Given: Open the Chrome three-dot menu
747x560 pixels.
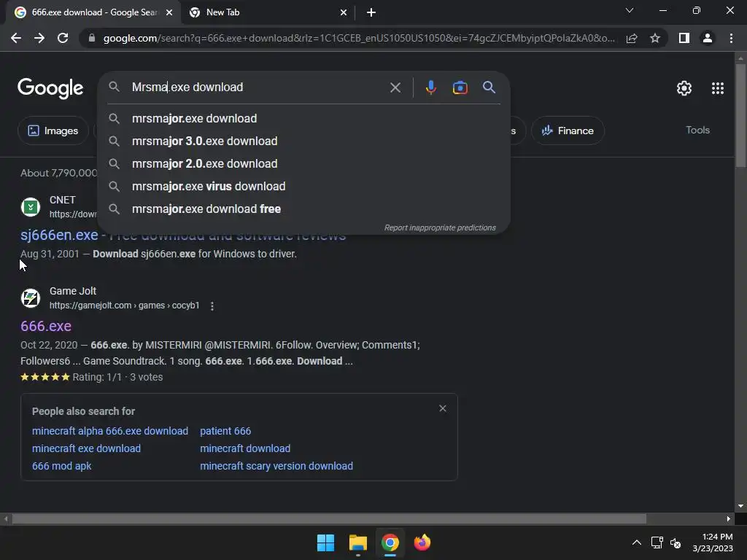Looking at the screenshot, I should pyautogui.click(x=731, y=38).
